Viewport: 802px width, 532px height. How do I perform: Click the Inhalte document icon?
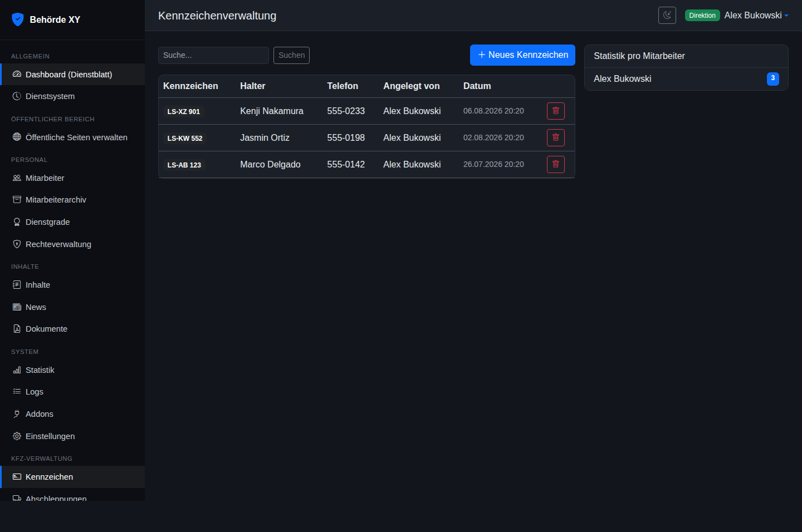17,285
